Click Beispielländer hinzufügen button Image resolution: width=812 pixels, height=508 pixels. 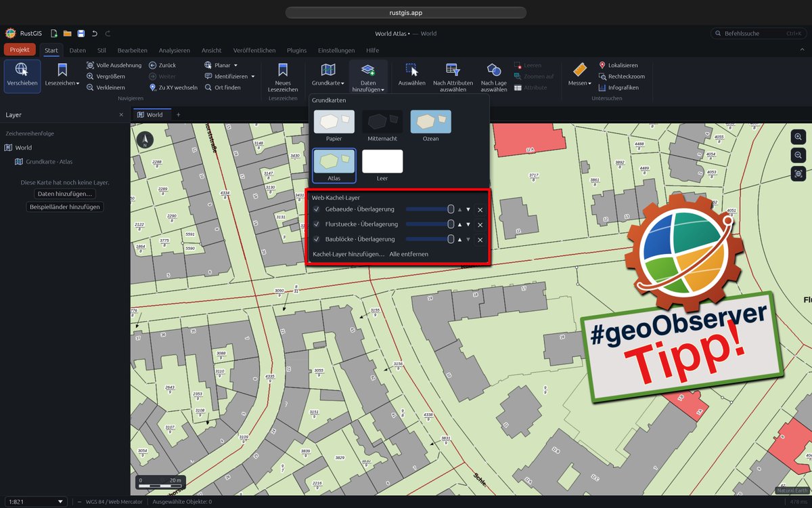[x=65, y=207]
